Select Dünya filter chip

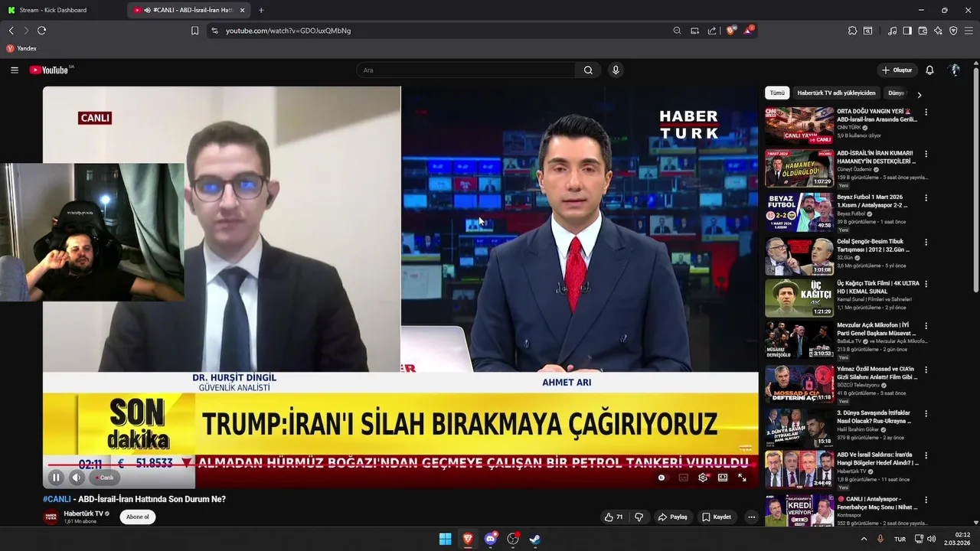[x=896, y=93]
